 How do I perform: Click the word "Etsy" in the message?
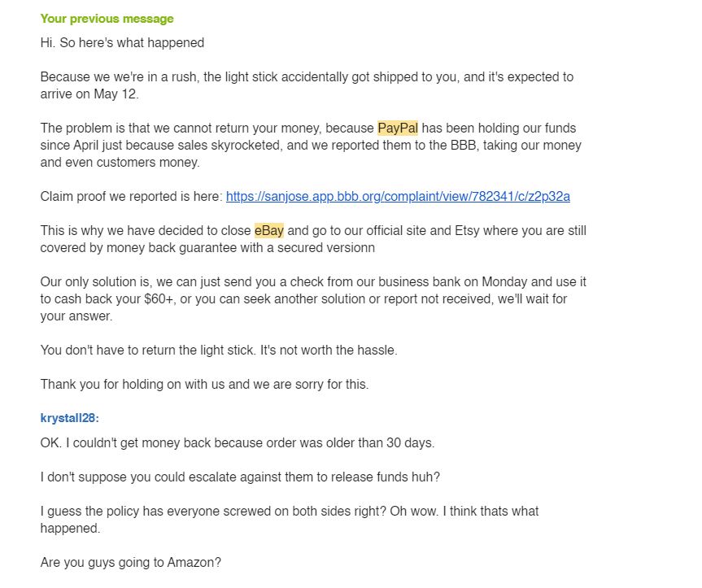coord(467,230)
